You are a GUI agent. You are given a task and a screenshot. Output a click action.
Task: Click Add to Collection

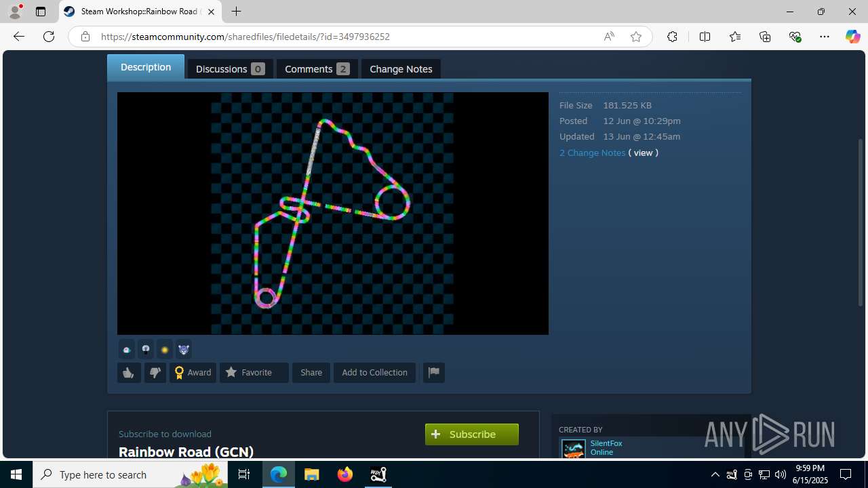click(374, 373)
